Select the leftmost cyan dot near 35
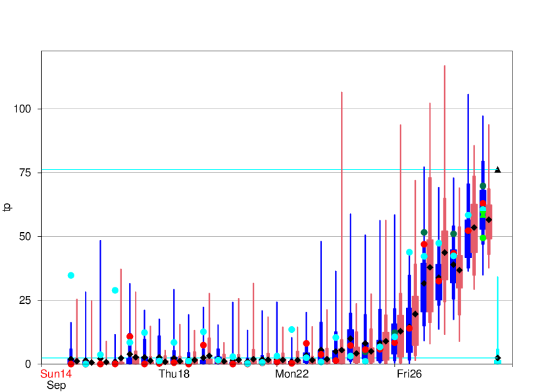 point(71,275)
